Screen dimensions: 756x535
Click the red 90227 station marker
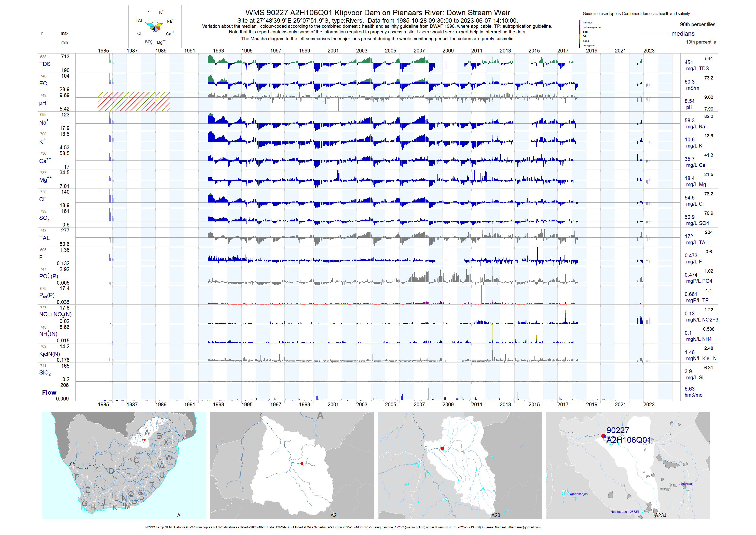tap(603, 436)
